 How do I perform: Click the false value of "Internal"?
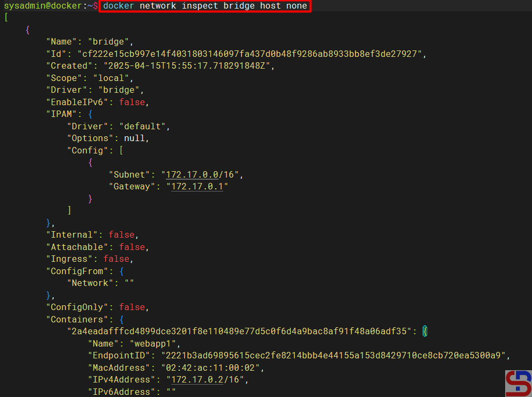[x=122, y=234]
